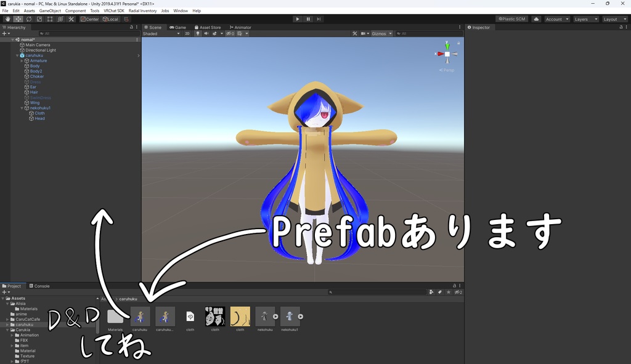
Task: Toggle Local coordinate handle mode
Action: click(x=110, y=19)
